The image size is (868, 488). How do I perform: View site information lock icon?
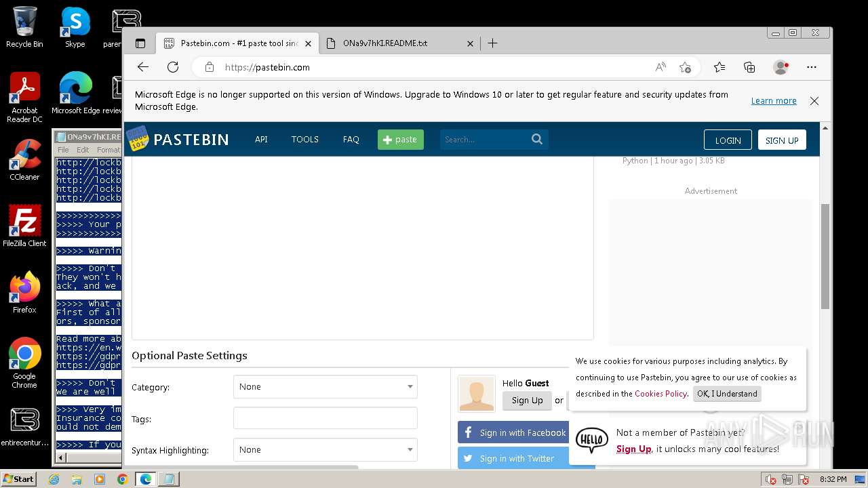click(210, 67)
